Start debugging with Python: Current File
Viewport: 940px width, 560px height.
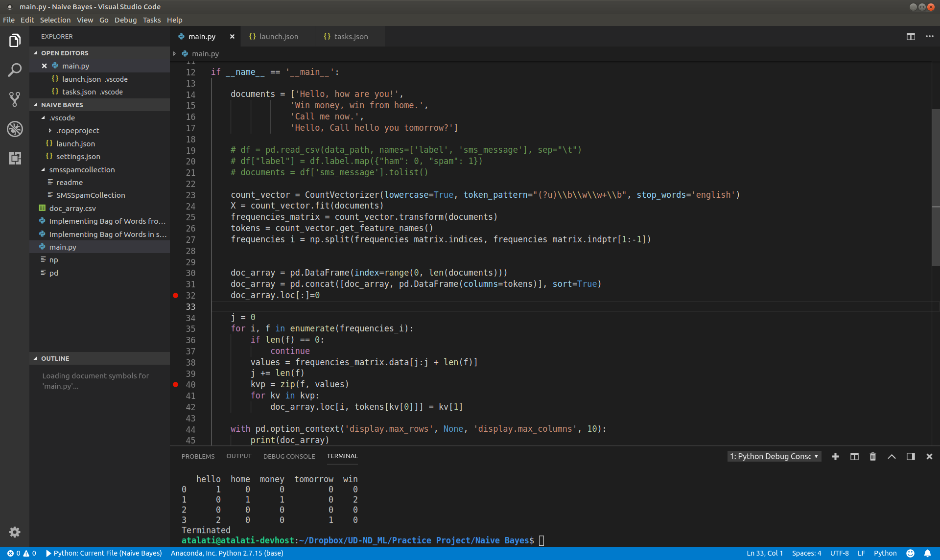[x=103, y=553]
